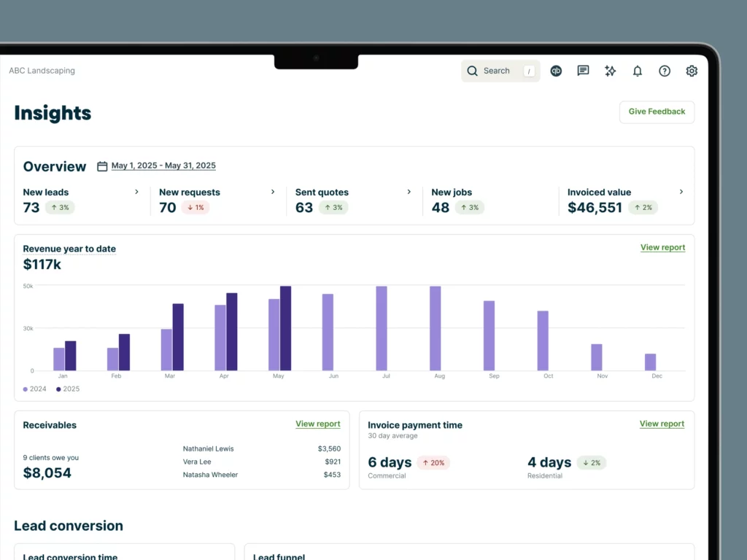
Task: Click the Dec 2024 revenue bar
Action: tap(650, 362)
